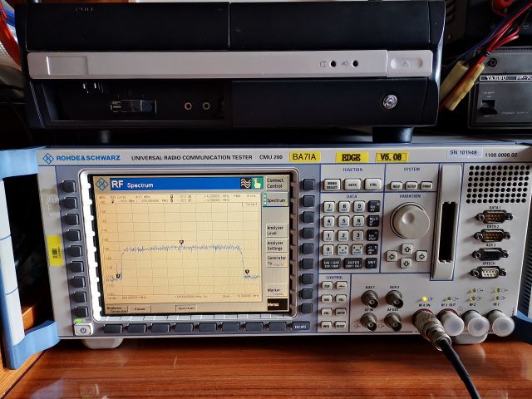Open the Marker softkey on the display

click(276, 290)
